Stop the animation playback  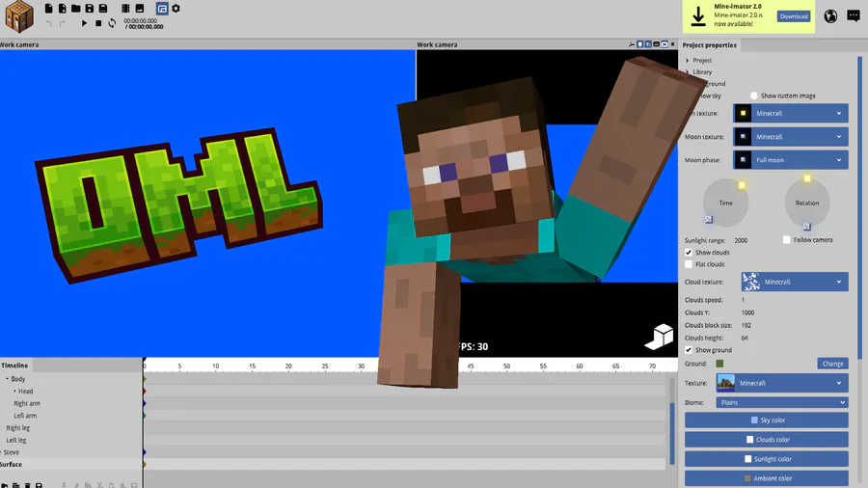coord(98,23)
